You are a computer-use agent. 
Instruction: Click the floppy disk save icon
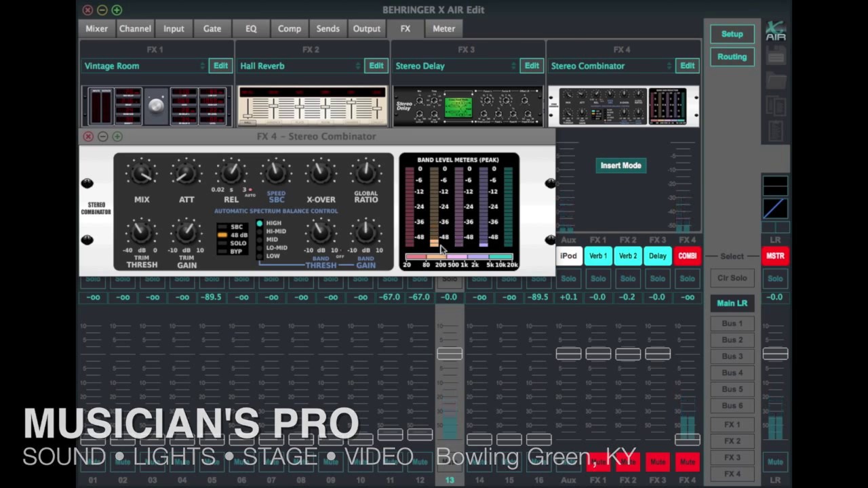click(776, 56)
